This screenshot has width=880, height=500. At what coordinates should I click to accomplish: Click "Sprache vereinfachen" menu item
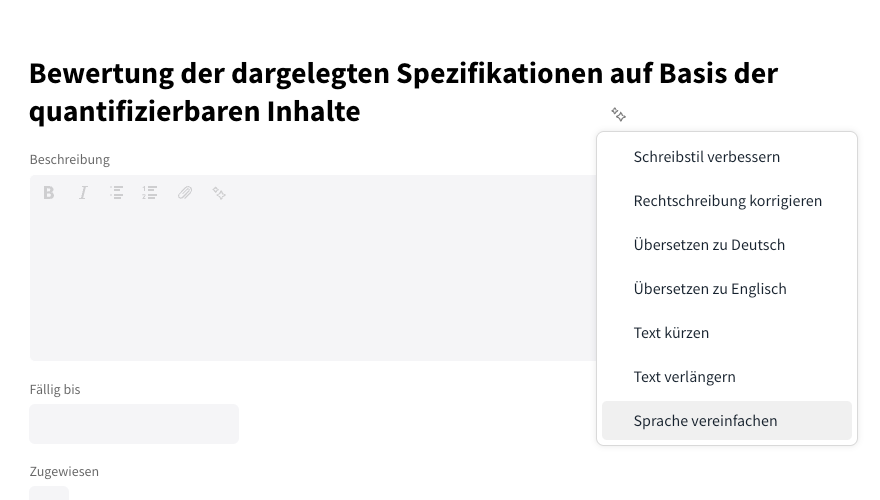[705, 421]
